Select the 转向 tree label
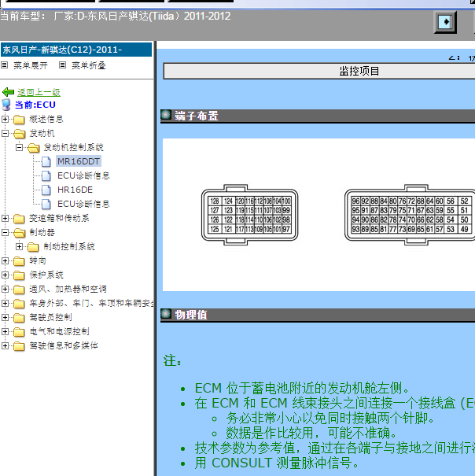The image size is (475, 476). pyautogui.click(x=38, y=260)
